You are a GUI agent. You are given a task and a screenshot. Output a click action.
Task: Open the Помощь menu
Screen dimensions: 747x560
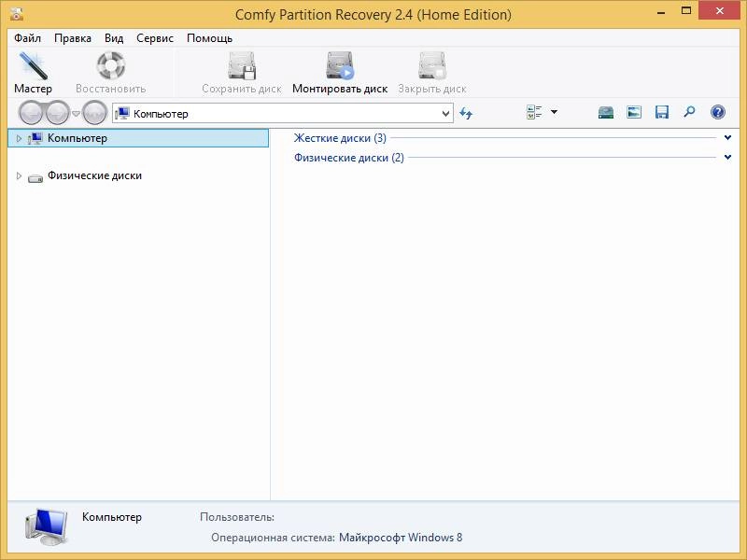click(x=209, y=38)
